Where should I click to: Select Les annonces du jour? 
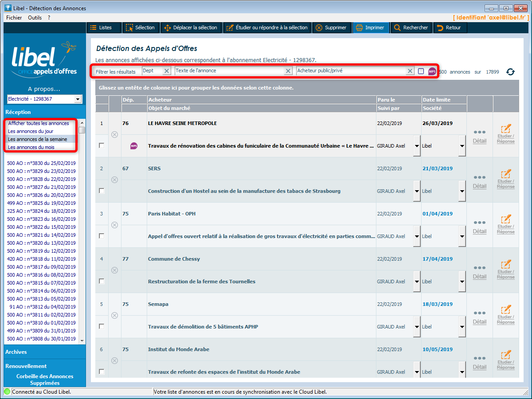pos(31,131)
